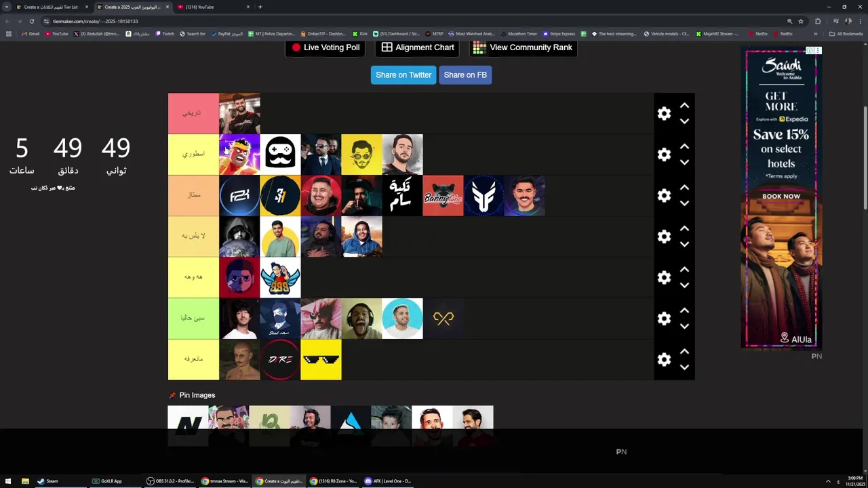The width and height of the screenshot is (868, 488).
Task: Move the top pink tier row down
Action: click(684, 121)
